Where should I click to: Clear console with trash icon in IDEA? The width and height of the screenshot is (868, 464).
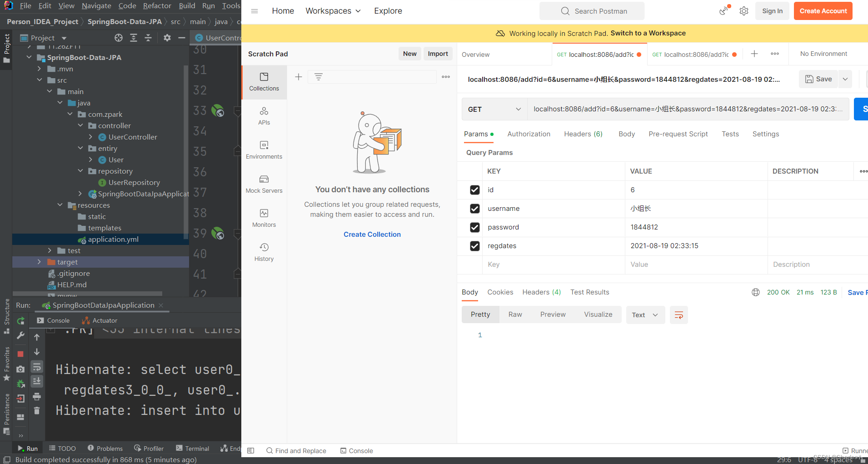(x=37, y=411)
